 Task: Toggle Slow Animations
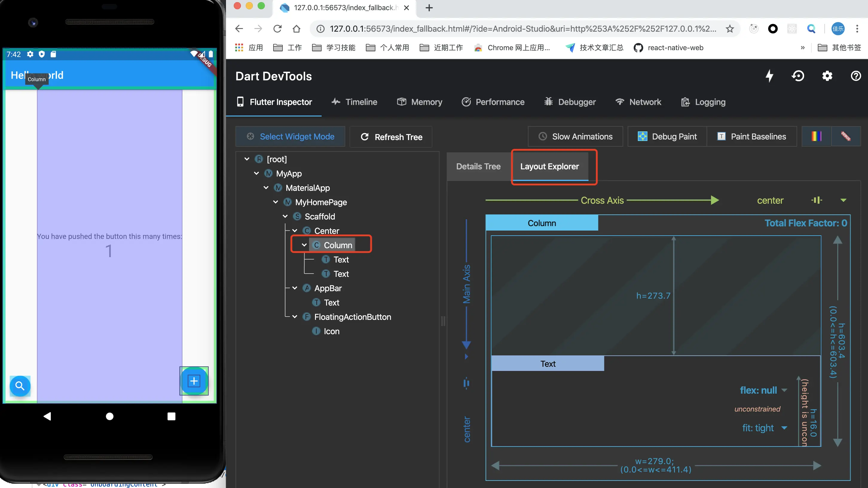pyautogui.click(x=575, y=136)
